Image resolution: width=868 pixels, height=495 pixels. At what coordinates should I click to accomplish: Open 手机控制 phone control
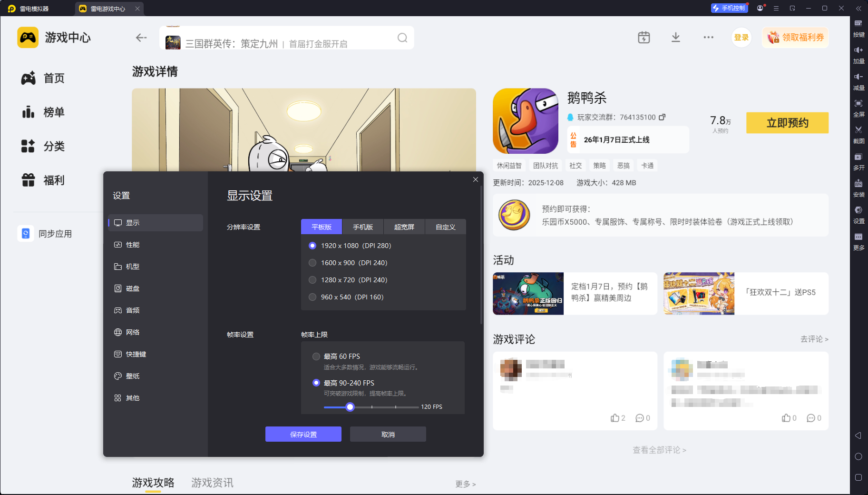[729, 8]
